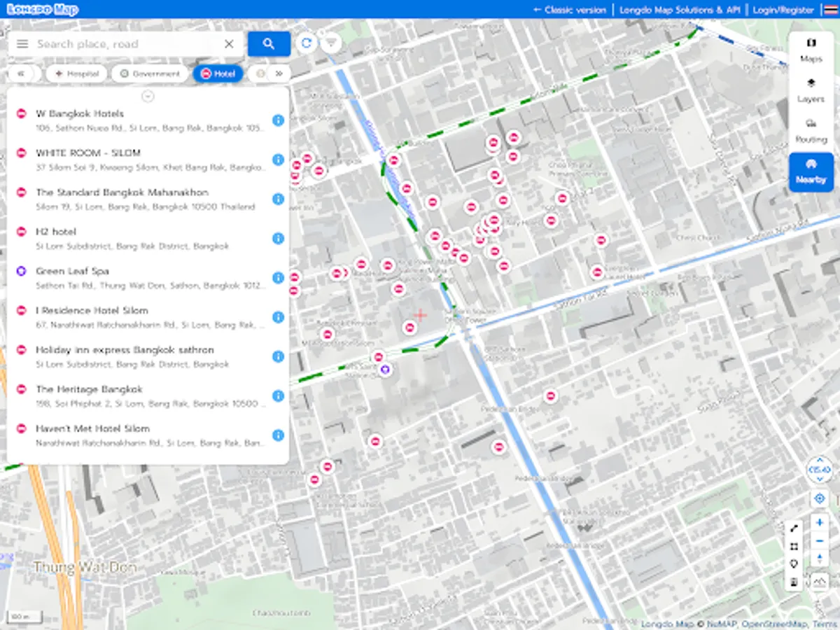Click the compass navigation control
The width and height of the screenshot is (840, 630).
(820, 470)
